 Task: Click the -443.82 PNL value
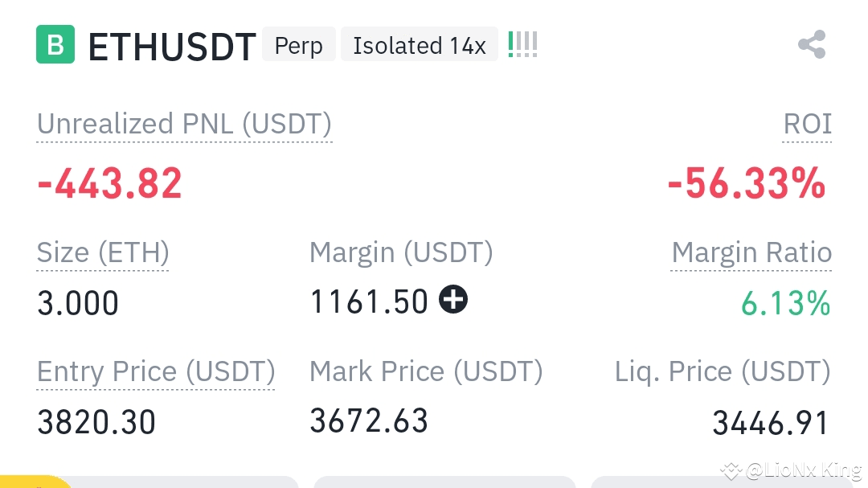(x=108, y=183)
